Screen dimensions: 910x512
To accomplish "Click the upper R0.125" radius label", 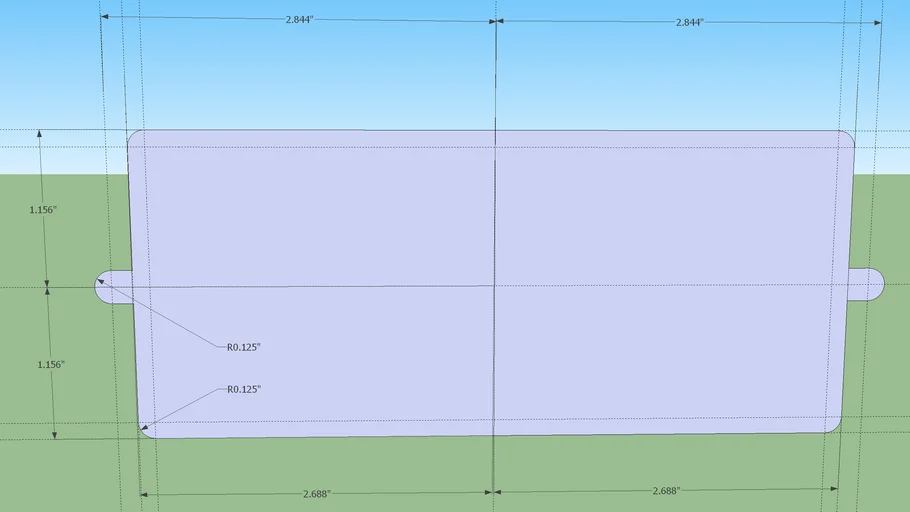I will 243,347.
